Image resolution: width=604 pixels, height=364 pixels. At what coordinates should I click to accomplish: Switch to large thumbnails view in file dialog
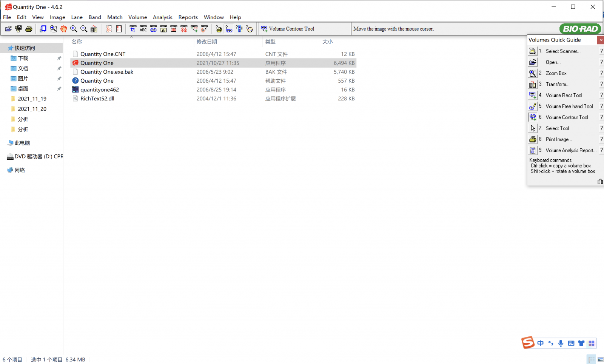coord(600,359)
